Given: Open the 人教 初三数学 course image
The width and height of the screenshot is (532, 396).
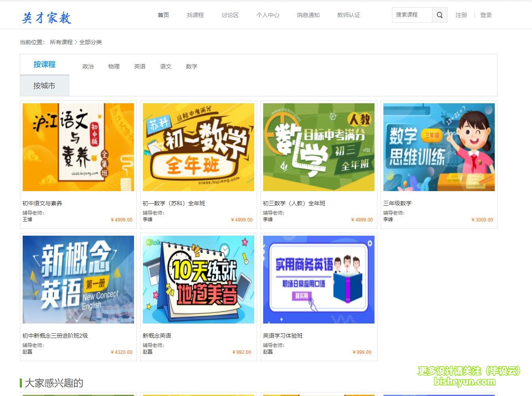Looking at the screenshot, I should click(319, 147).
